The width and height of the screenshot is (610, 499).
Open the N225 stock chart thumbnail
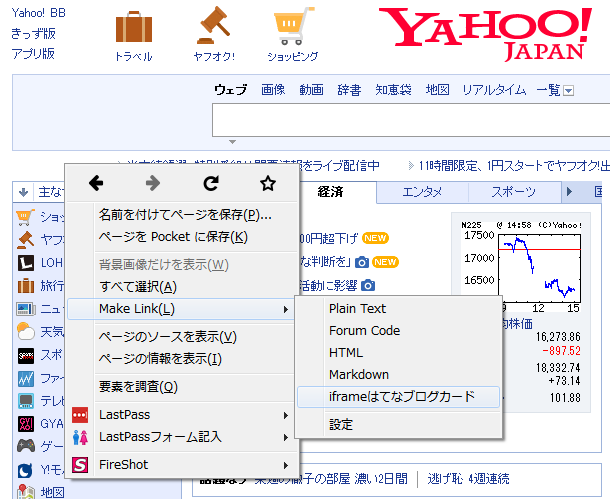click(521, 267)
